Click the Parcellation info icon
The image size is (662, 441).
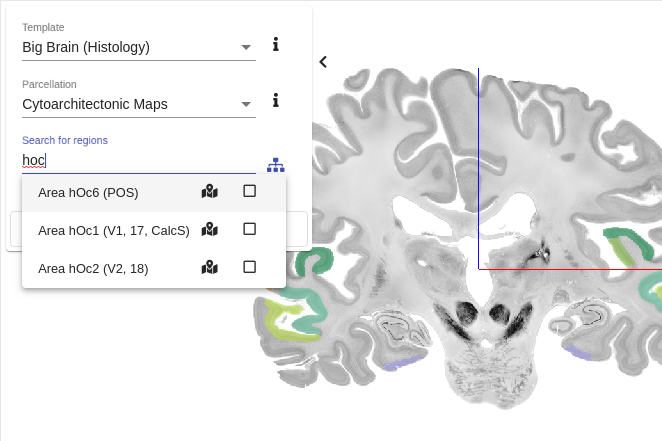click(276, 100)
